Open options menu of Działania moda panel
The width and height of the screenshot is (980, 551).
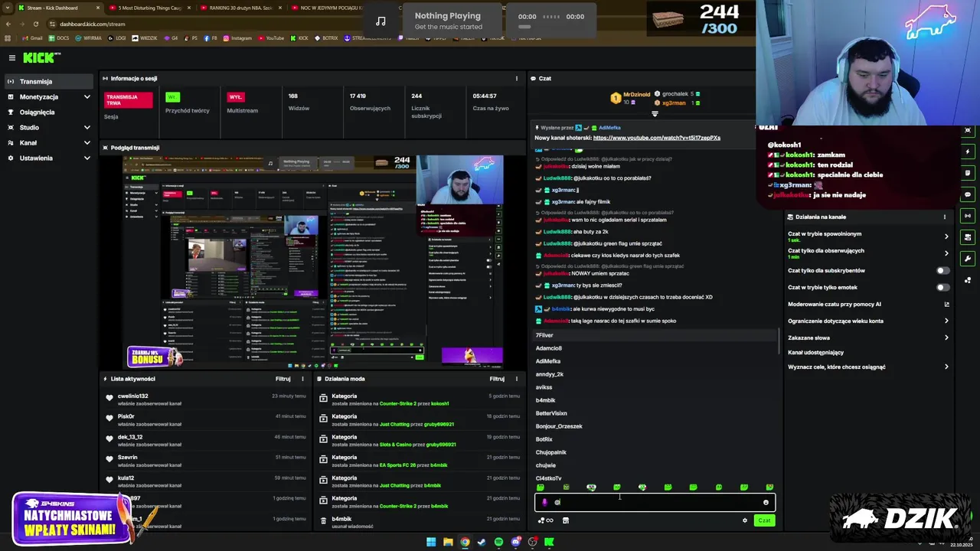click(x=517, y=379)
